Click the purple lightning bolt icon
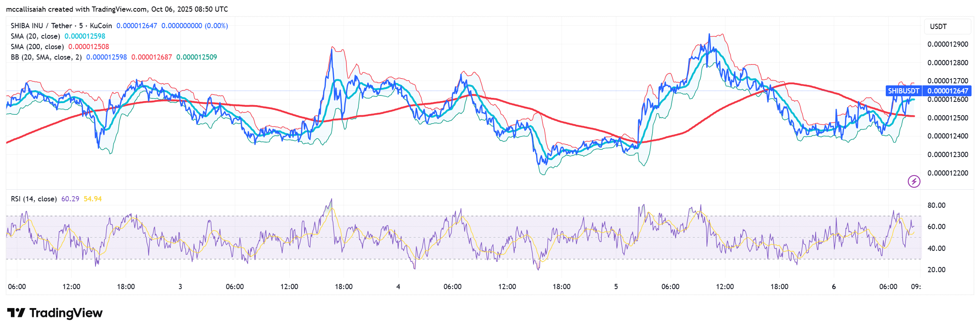Image resolution: width=980 pixels, height=331 pixels. pyautogui.click(x=914, y=181)
